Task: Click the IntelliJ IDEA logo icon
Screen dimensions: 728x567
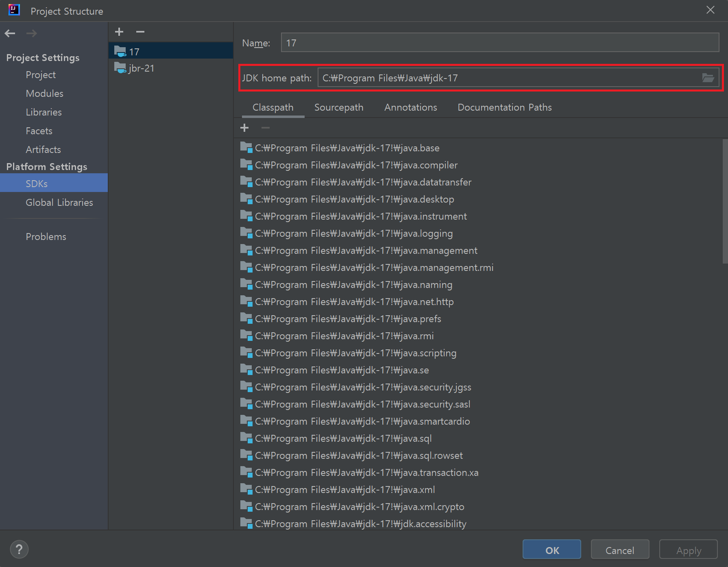Action: coord(14,10)
